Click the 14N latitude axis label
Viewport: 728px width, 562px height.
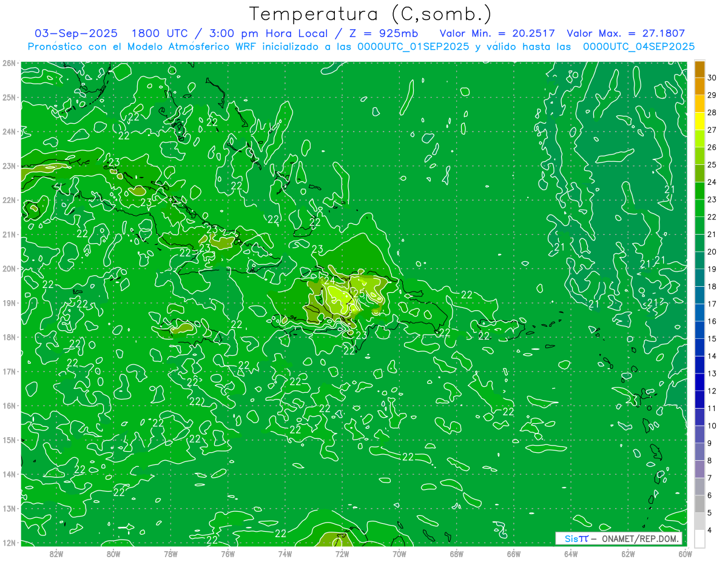[x=8, y=474]
